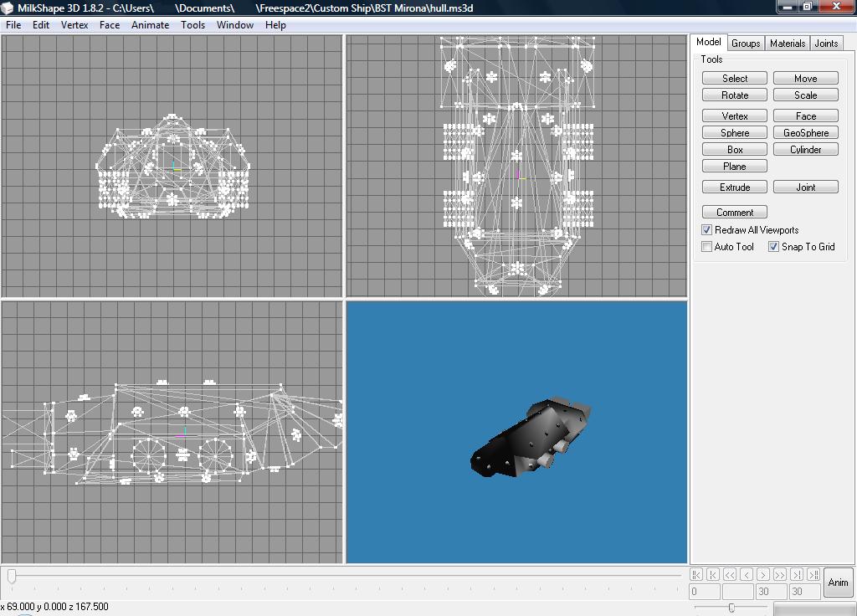857x616 pixels.
Task: Click the animation timeline slider handle
Action: pos(12,576)
